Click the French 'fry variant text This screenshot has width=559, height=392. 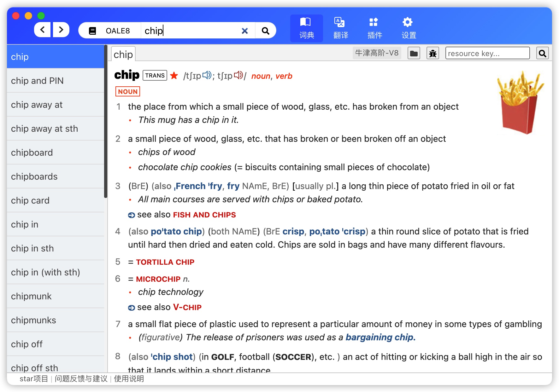pyautogui.click(x=198, y=186)
